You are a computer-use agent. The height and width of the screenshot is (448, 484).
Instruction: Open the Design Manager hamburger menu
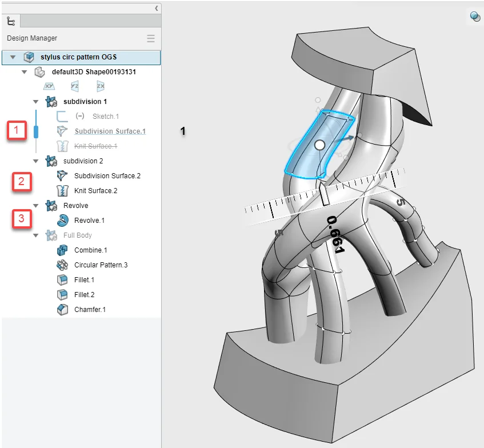tap(151, 38)
